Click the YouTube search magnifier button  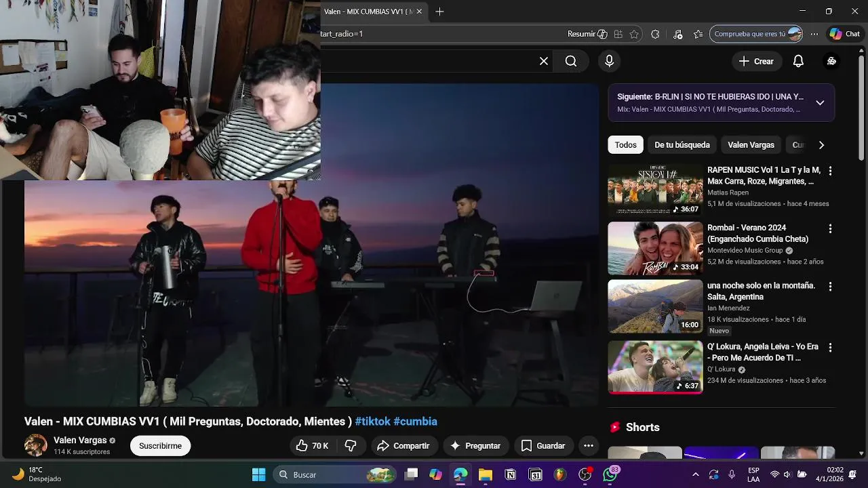[571, 61]
